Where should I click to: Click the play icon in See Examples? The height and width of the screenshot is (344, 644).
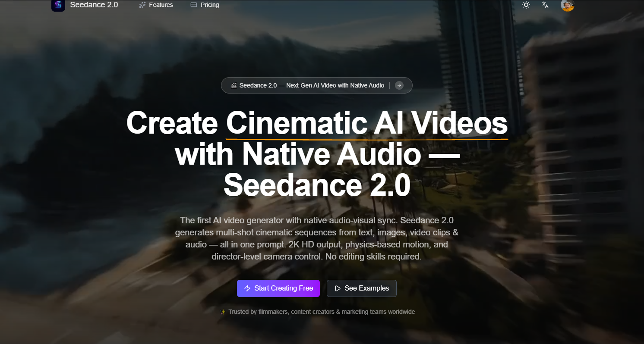[x=338, y=288]
